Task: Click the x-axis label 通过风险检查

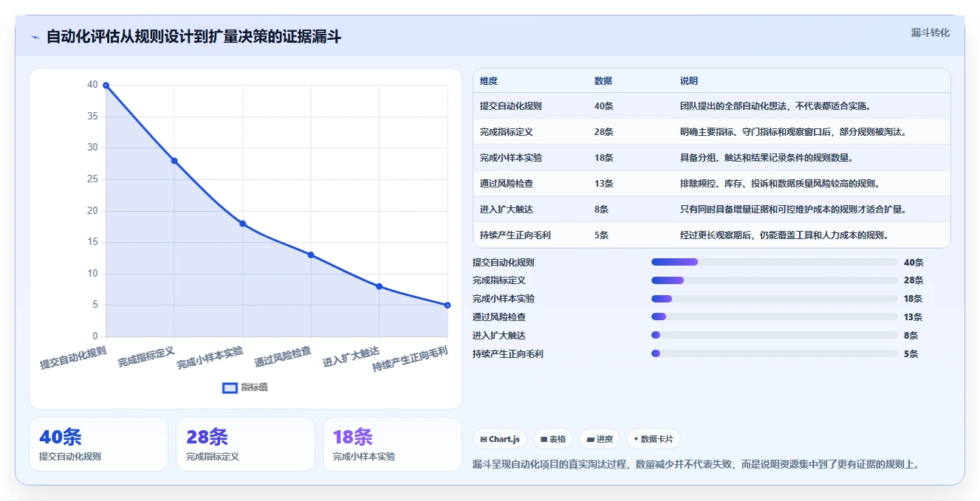Action: pos(283,357)
